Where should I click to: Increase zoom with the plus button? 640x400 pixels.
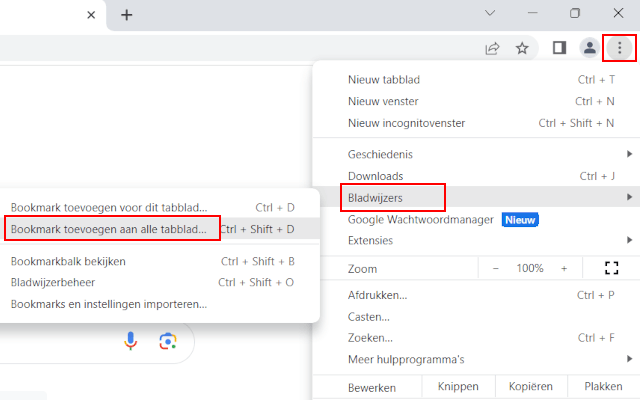tap(564, 268)
